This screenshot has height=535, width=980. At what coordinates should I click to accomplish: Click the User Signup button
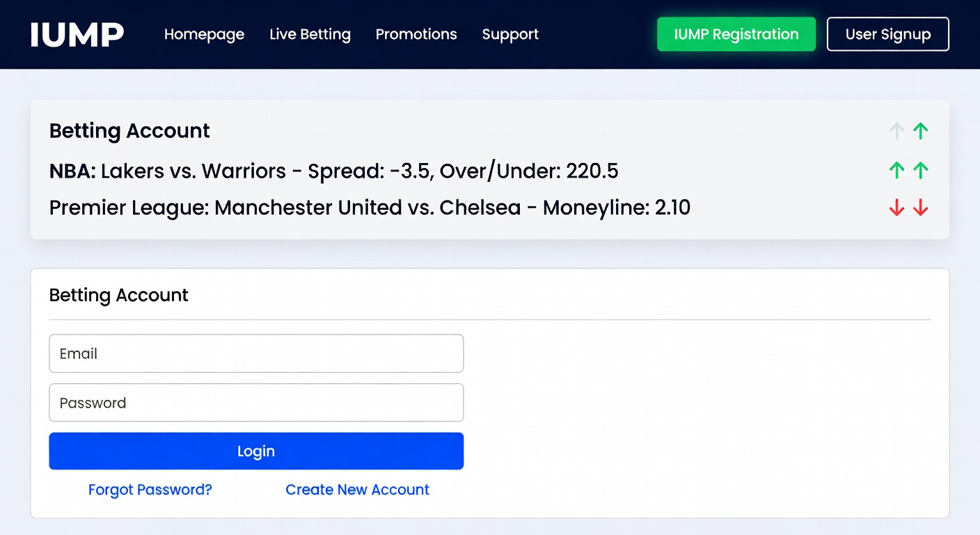coord(887,33)
